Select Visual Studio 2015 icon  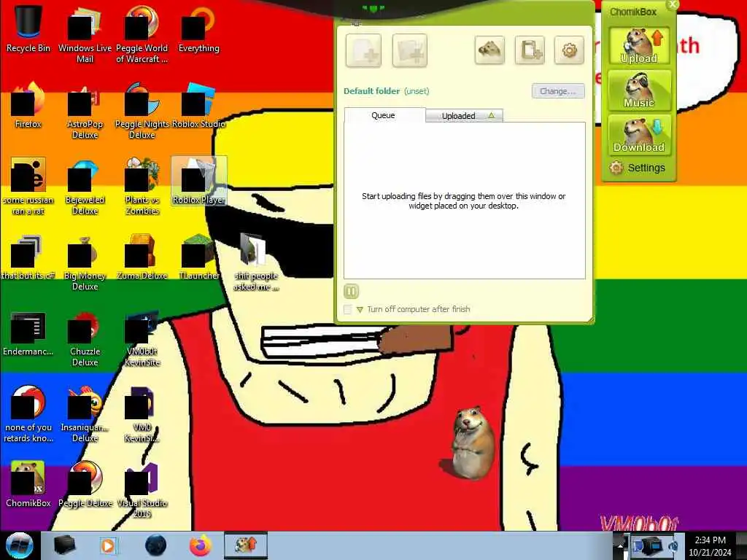(x=142, y=489)
